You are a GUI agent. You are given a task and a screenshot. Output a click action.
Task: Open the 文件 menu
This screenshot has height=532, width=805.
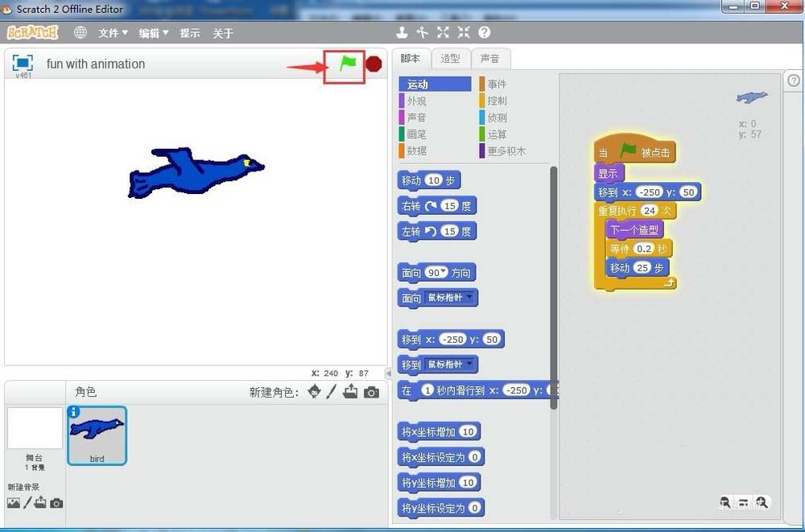112,33
